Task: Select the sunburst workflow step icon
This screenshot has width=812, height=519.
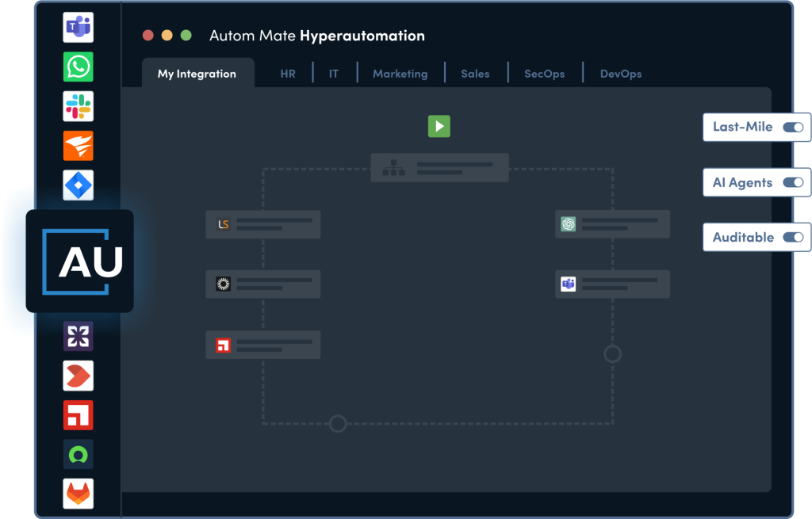Action: click(x=223, y=284)
